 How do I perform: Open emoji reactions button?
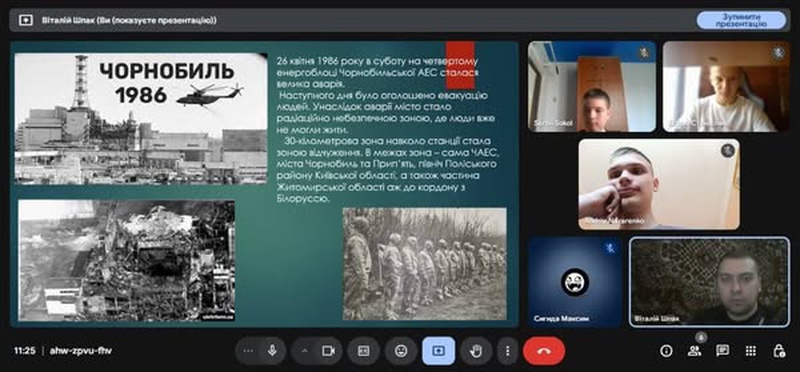click(401, 351)
